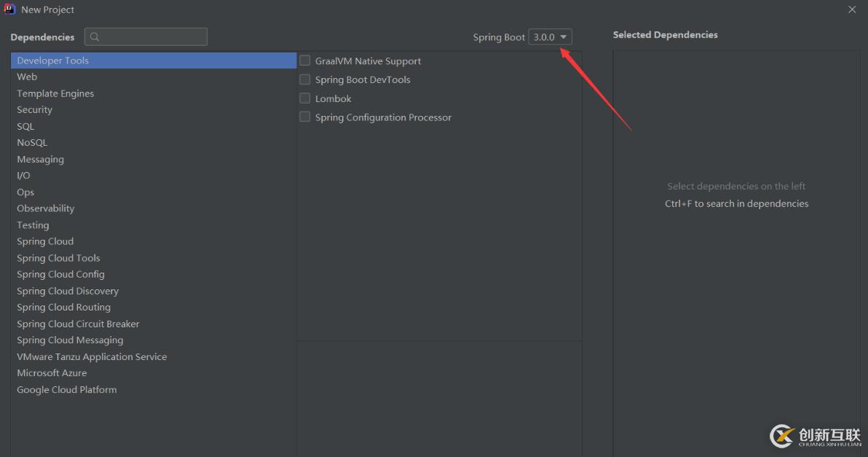Enable GraalVM Native Support checkbox
The height and width of the screenshot is (457, 868).
click(305, 61)
